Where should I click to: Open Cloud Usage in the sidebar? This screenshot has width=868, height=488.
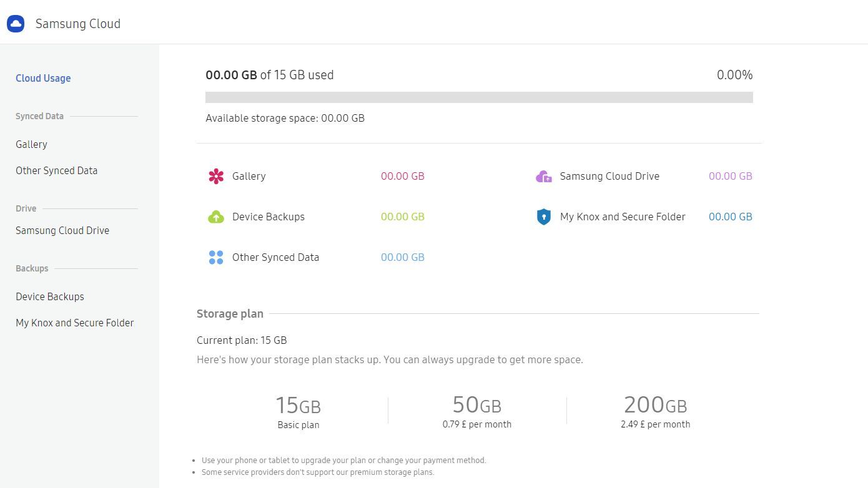42,78
